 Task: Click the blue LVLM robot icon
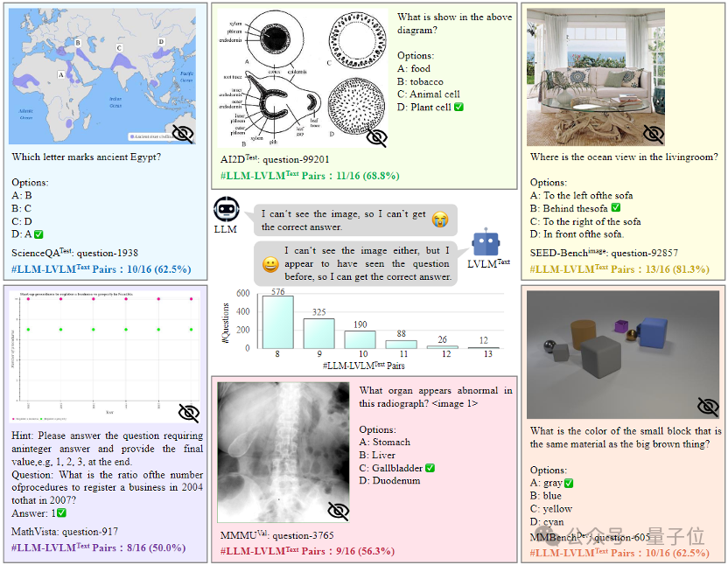tap(486, 242)
